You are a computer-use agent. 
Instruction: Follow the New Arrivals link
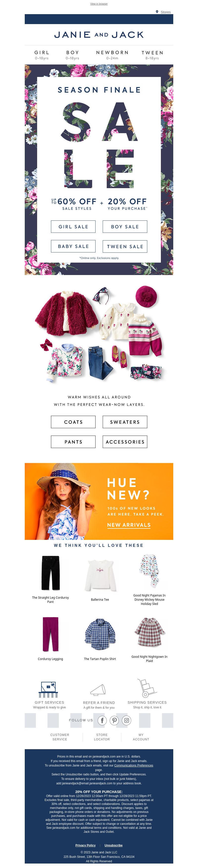click(x=129, y=525)
